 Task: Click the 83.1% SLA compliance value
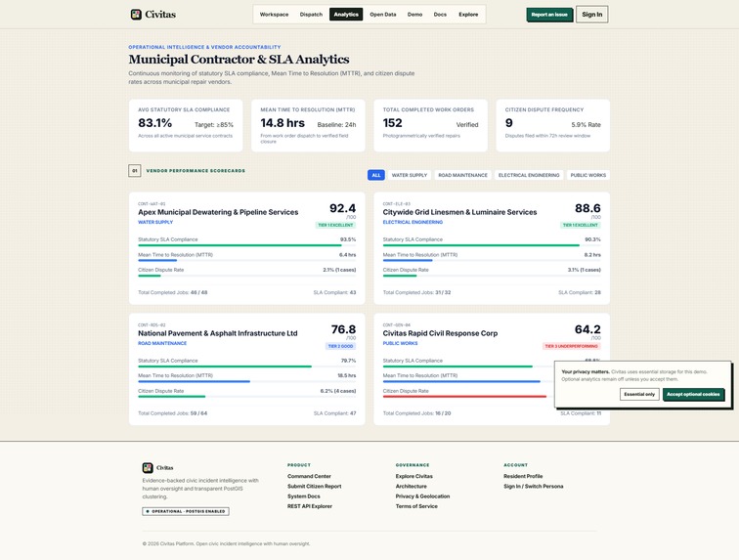click(155, 123)
